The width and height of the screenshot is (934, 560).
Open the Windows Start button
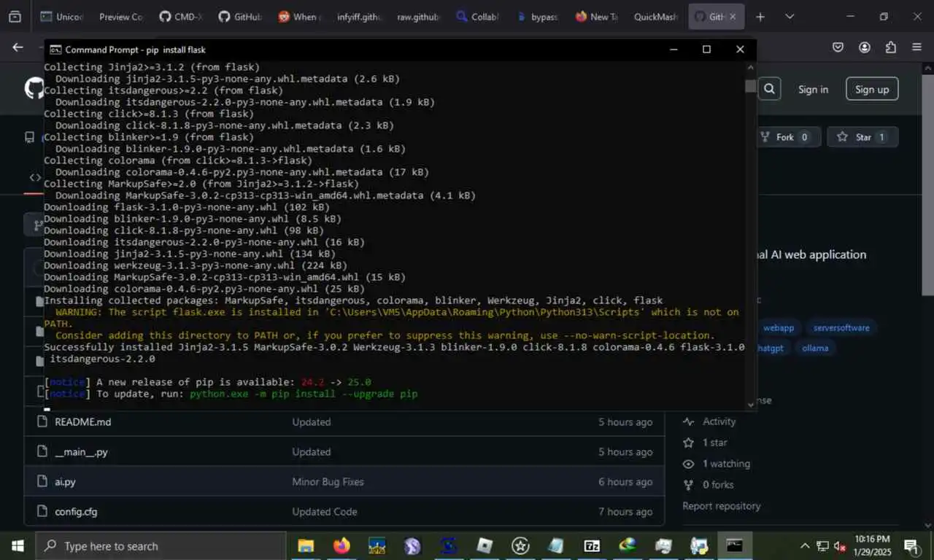(18, 546)
